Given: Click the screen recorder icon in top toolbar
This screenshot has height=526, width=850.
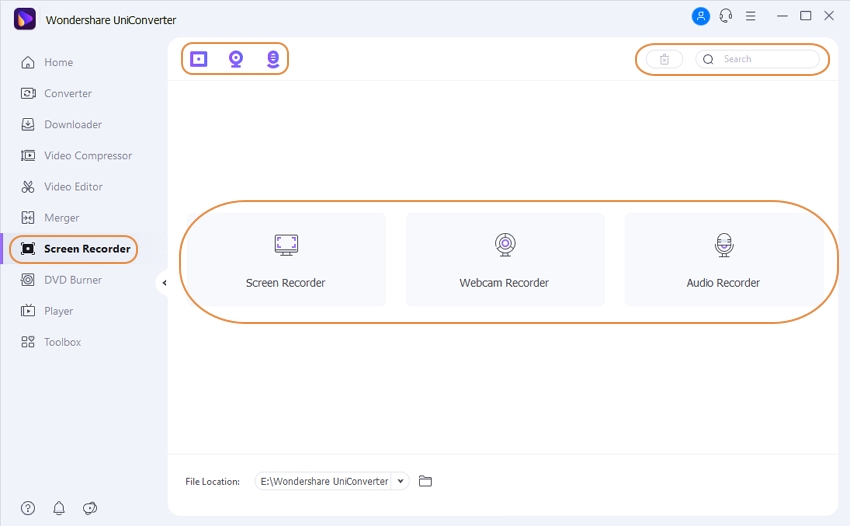Looking at the screenshot, I should pos(199,59).
